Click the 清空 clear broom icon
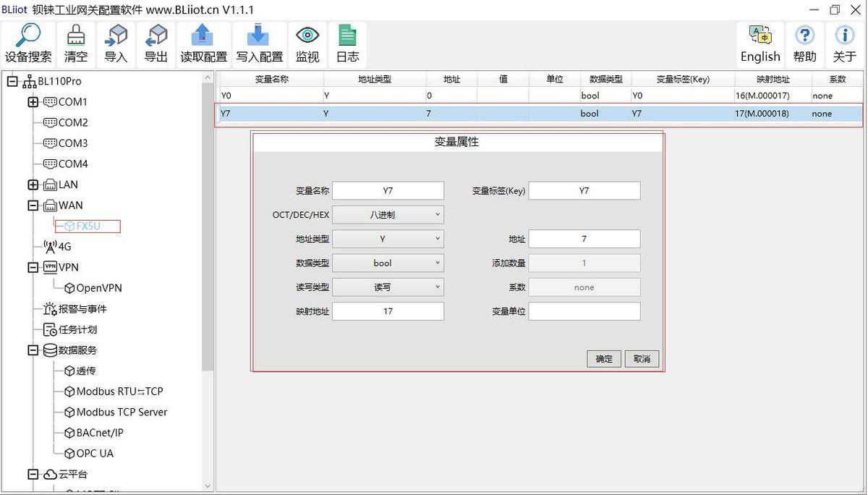This screenshot has height=495, width=868. [x=76, y=36]
